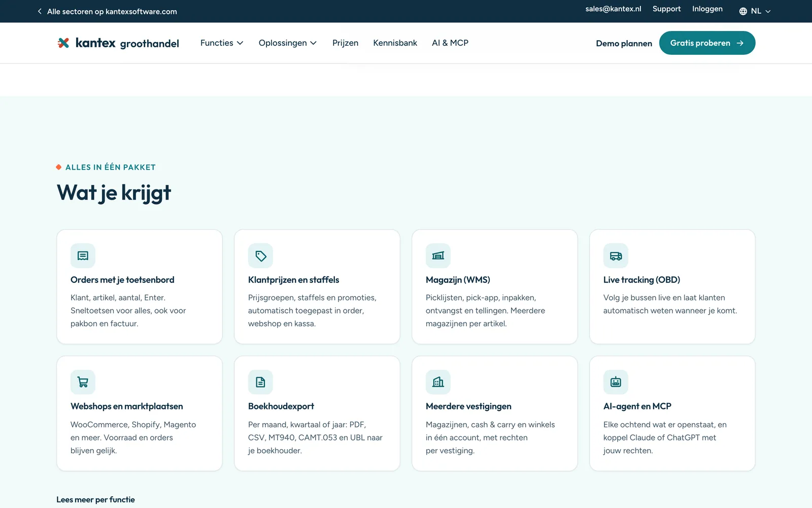Expand the Oplossingen dropdown menu
Screen dimensions: 812x508
288,43
